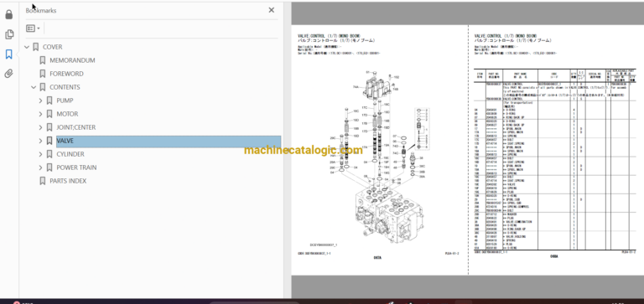The width and height of the screenshot is (644, 304).
Task: Close the Bookmarks panel with X
Action: [x=271, y=10]
